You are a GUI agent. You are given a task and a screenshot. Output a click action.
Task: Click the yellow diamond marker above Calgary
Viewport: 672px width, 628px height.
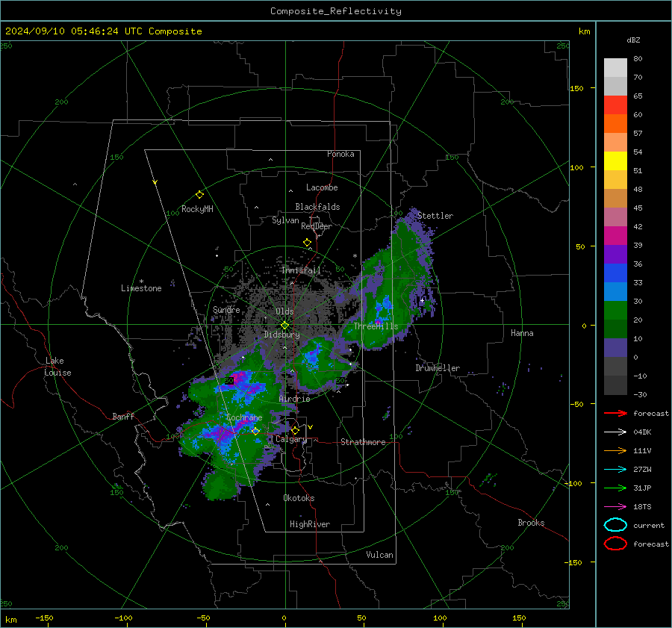(x=295, y=430)
